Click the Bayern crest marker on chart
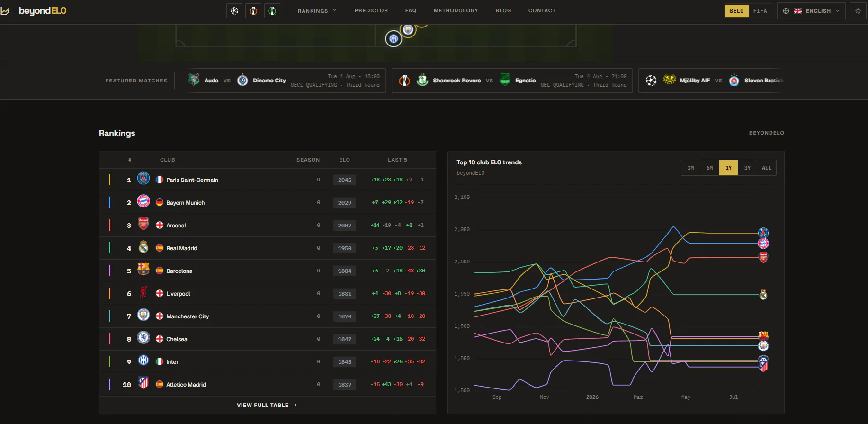This screenshot has width=868, height=424. click(x=763, y=244)
